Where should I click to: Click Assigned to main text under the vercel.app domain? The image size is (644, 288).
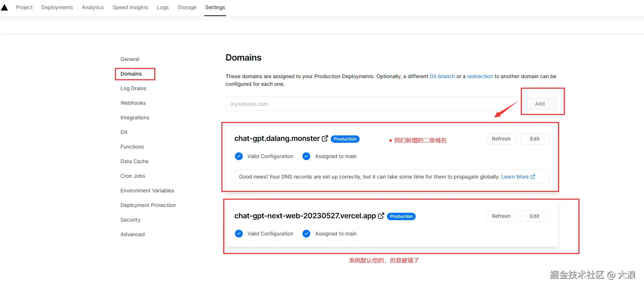tap(336, 234)
